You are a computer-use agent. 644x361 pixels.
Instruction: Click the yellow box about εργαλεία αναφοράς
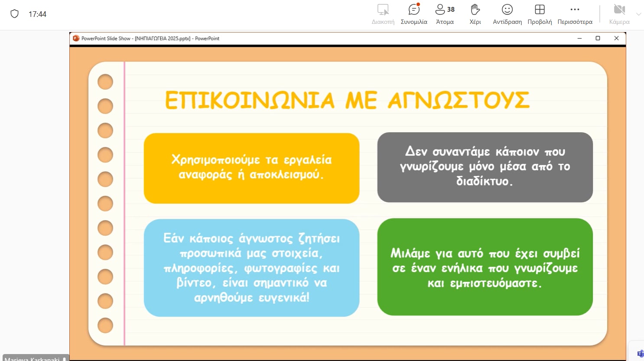point(251,168)
